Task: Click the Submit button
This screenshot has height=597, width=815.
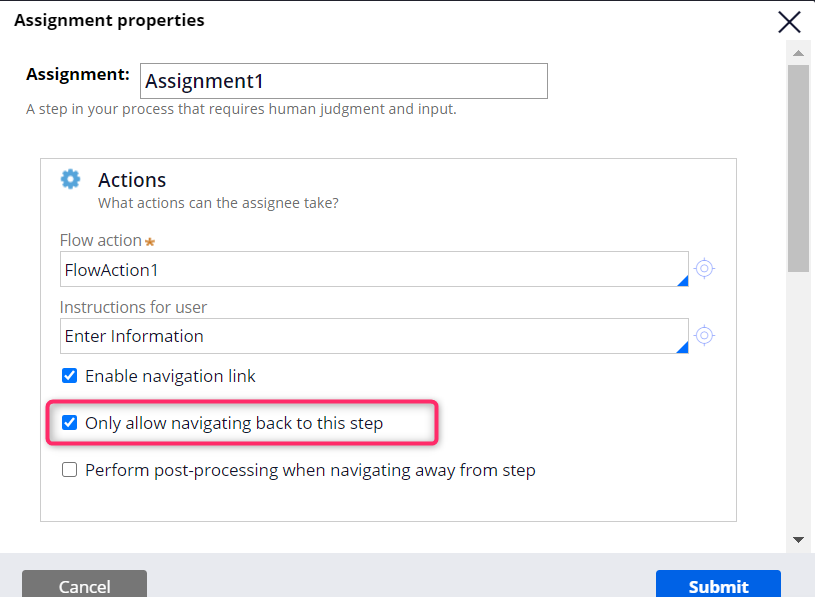Action: click(718, 585)
